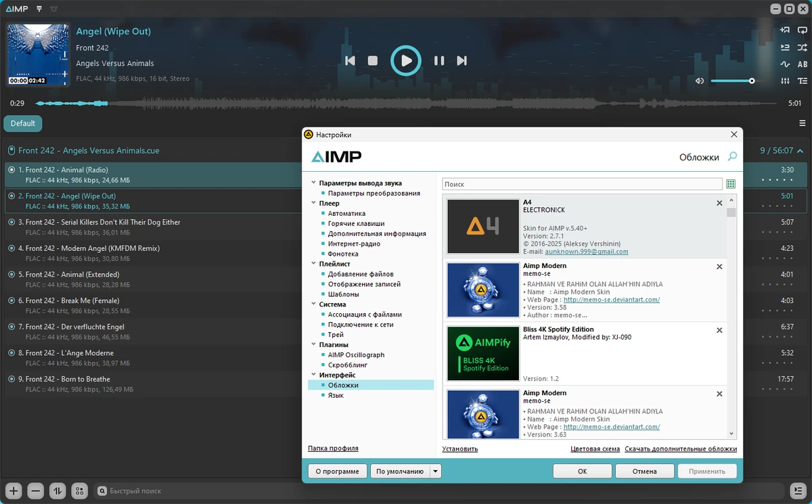
Task: Click the add files plus button
Action: [14, 490]
